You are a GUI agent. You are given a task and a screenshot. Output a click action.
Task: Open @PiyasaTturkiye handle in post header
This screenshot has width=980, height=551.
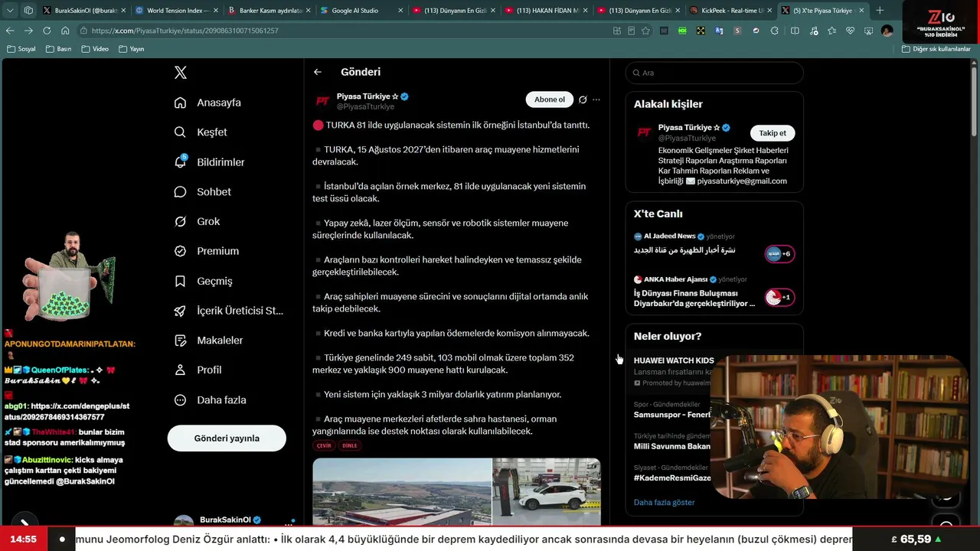coord(365,107)
